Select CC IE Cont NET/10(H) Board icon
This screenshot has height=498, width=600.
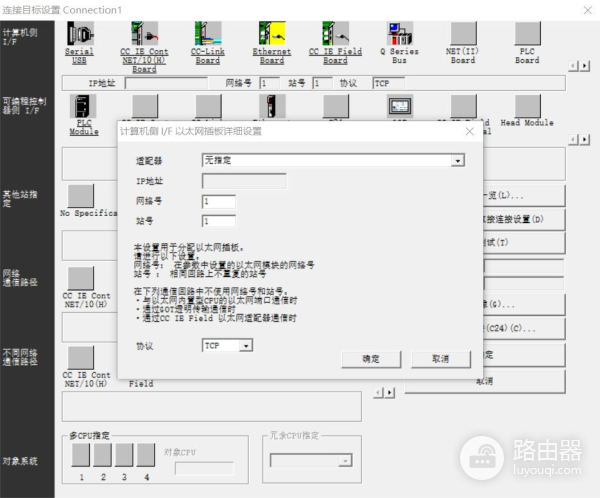click(144, 34)
